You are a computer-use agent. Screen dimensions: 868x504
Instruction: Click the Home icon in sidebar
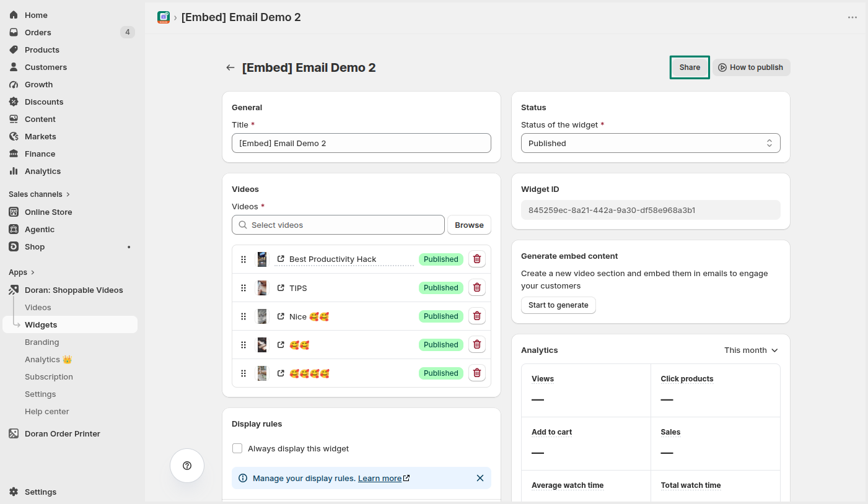[14, 15]
